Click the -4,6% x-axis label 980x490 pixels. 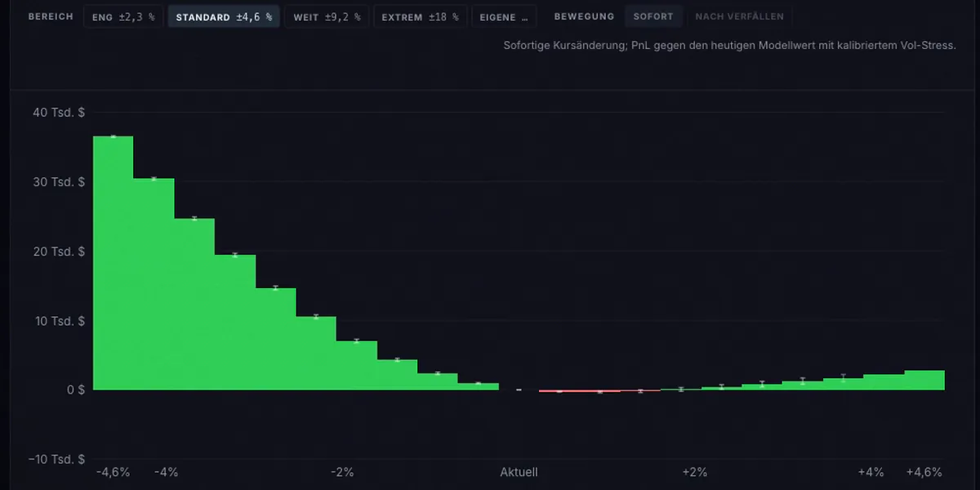pyautogui.click(x=113, y=472)
